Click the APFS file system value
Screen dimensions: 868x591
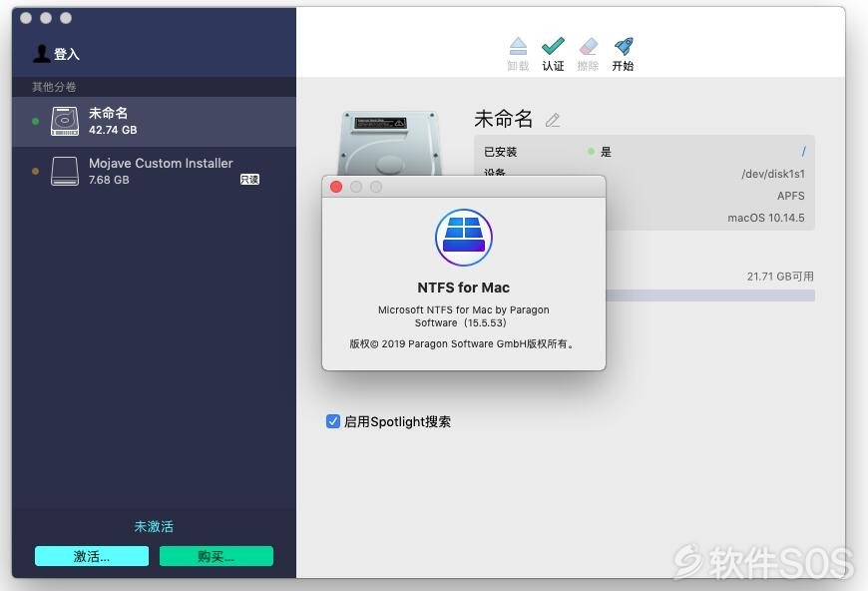pos(790,196)
